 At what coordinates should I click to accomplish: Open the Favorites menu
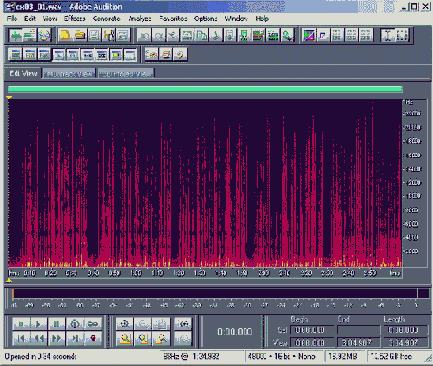[173, 18]
